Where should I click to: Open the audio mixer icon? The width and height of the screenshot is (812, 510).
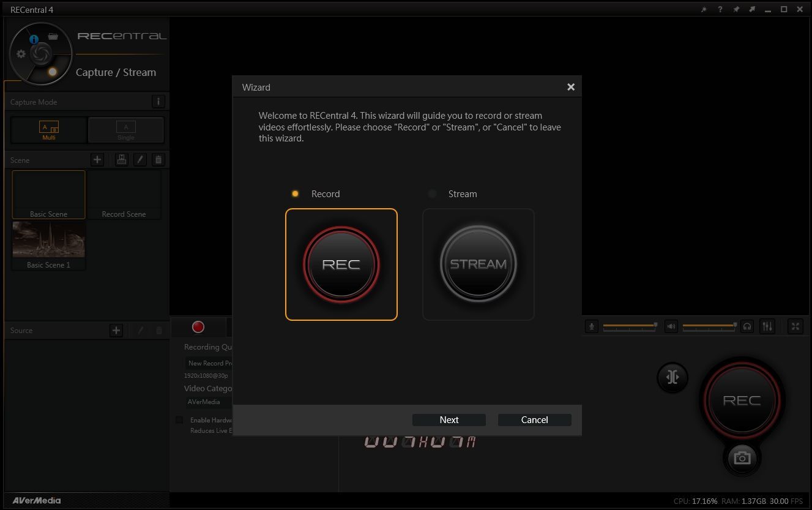767,326
